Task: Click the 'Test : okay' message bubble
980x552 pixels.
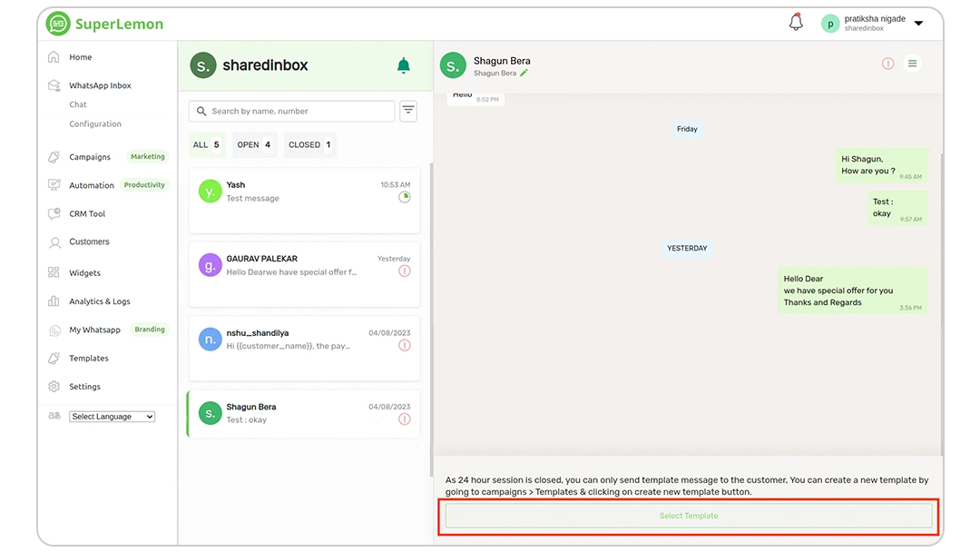Action: [x=897, y=208]
